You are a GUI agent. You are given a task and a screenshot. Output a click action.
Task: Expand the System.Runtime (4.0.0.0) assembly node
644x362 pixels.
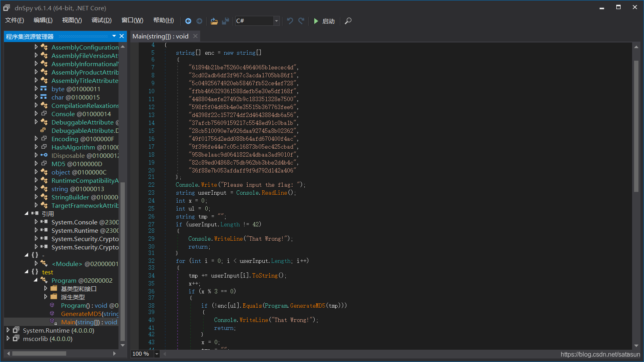tap(8, 330)
